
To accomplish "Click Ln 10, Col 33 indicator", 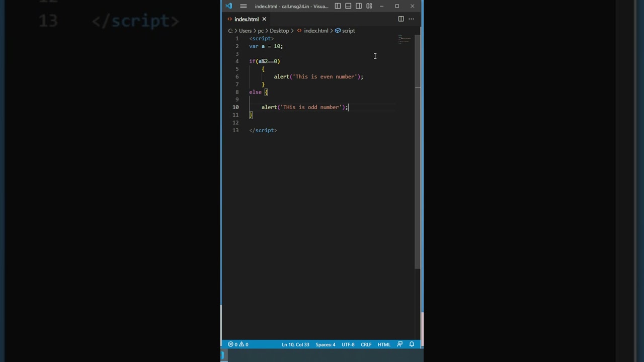I will point(295,344).
